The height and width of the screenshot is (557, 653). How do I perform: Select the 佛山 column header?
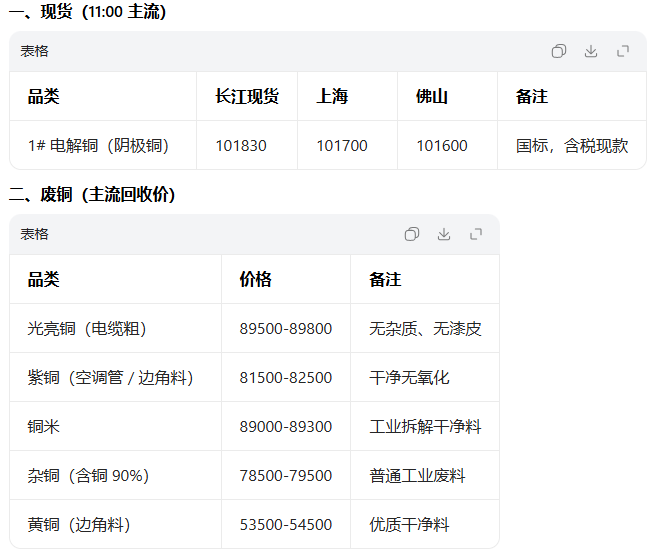[432, 97]
